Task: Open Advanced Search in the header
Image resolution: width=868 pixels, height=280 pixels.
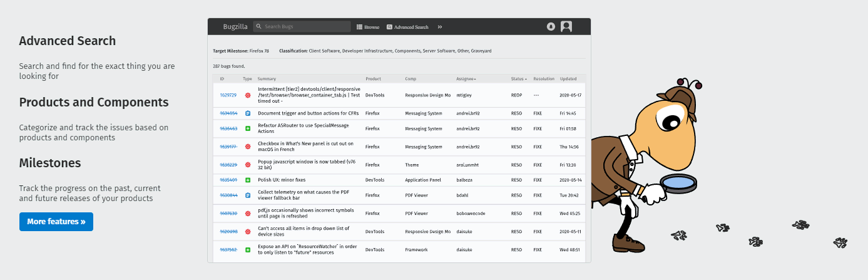Action: pyautogui.click(x=407, y=27)
